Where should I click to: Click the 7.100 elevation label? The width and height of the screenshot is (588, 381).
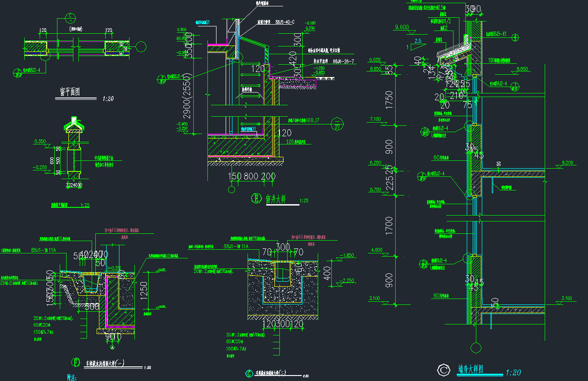(375, 119)
